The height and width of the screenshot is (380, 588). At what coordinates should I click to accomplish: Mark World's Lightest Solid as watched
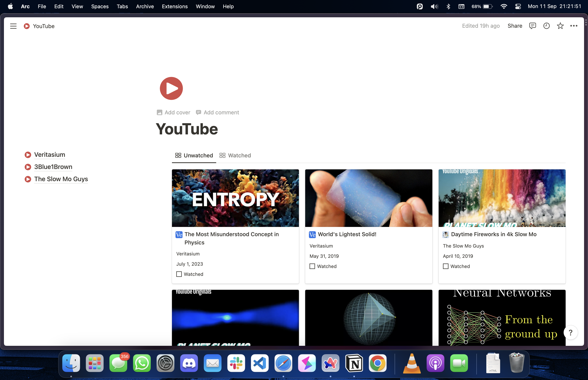(x=312, y=266)
